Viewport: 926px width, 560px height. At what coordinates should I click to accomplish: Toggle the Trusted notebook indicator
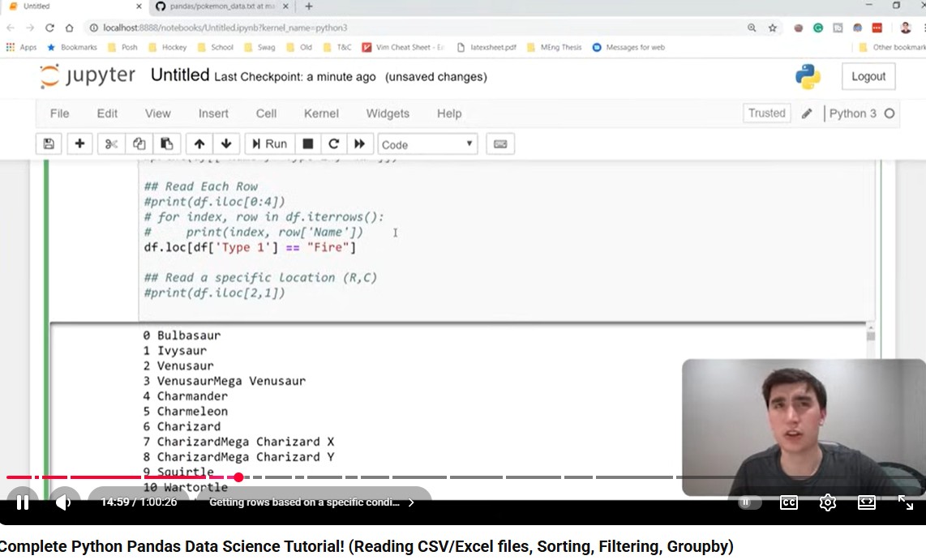tap(766, 113)
